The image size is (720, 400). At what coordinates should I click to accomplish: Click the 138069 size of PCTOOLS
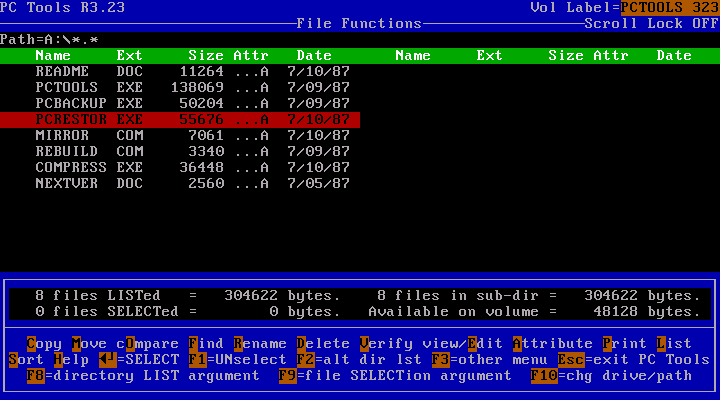coord(197,88)
